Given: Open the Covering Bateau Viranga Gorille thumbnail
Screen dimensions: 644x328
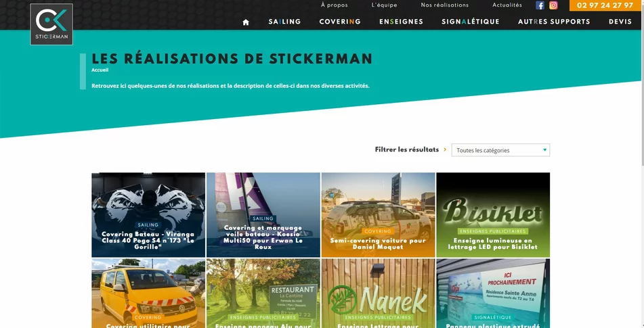Looking at the screenshot, I should (148, 215).
